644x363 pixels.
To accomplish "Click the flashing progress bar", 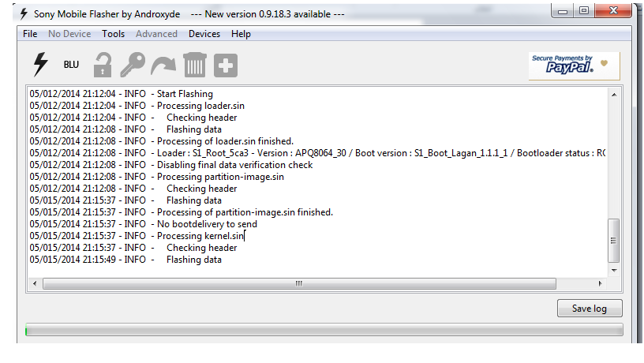I will click(x=324, y=330).
